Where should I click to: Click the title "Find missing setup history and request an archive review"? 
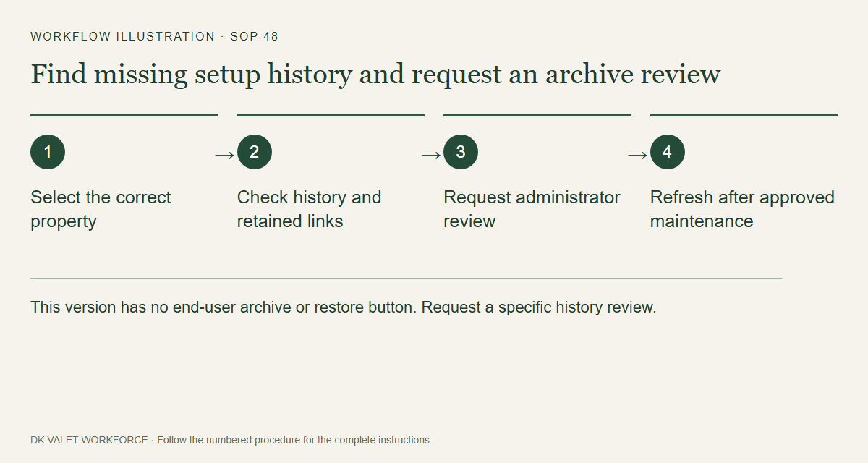coord(375,74)
